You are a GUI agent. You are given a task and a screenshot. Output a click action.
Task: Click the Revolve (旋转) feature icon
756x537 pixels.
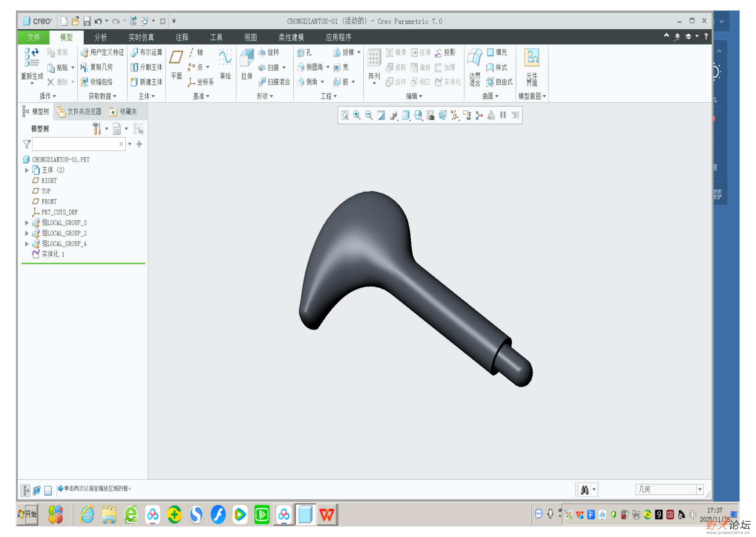(x=262, y=52)
